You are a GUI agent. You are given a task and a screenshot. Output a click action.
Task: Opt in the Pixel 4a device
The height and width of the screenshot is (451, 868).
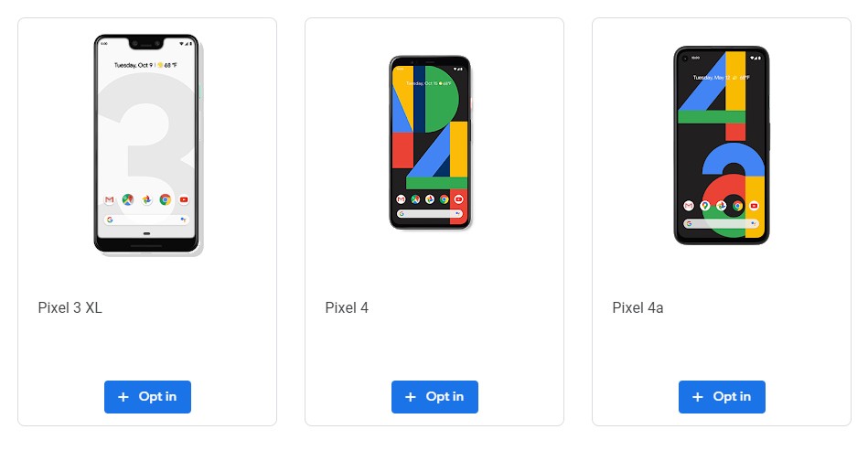722,397
